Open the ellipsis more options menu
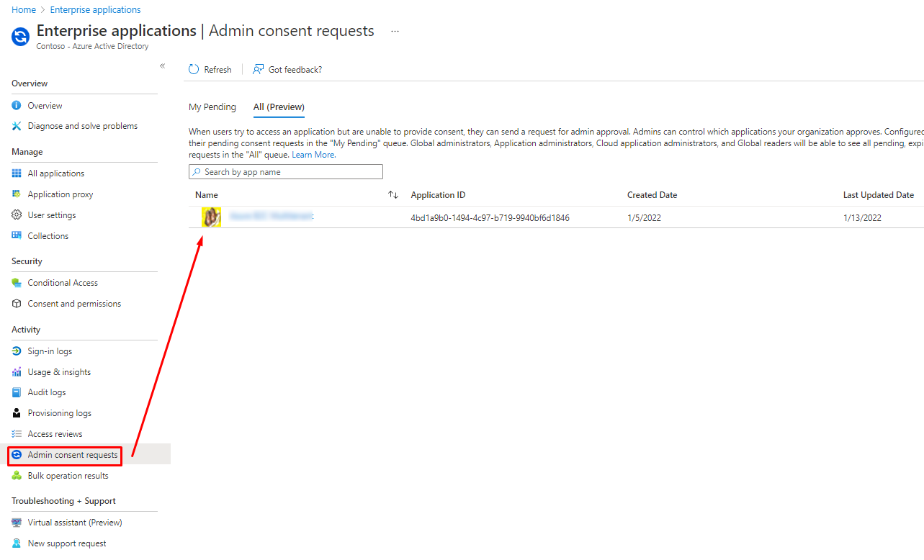Viewport: 924px width, 560px height. [x=395, y=32]
